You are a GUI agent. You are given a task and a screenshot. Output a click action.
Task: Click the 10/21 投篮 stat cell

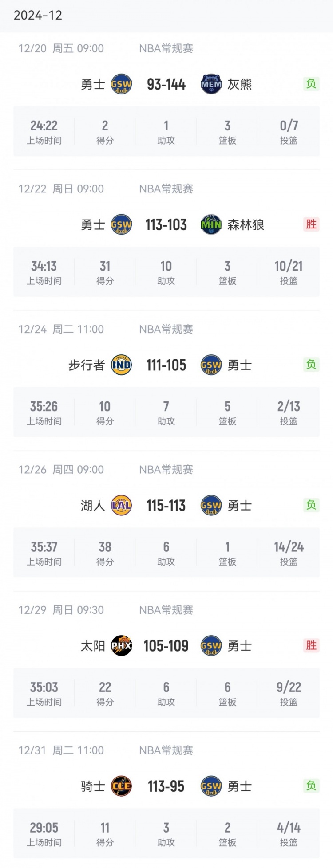coord(289,272)
